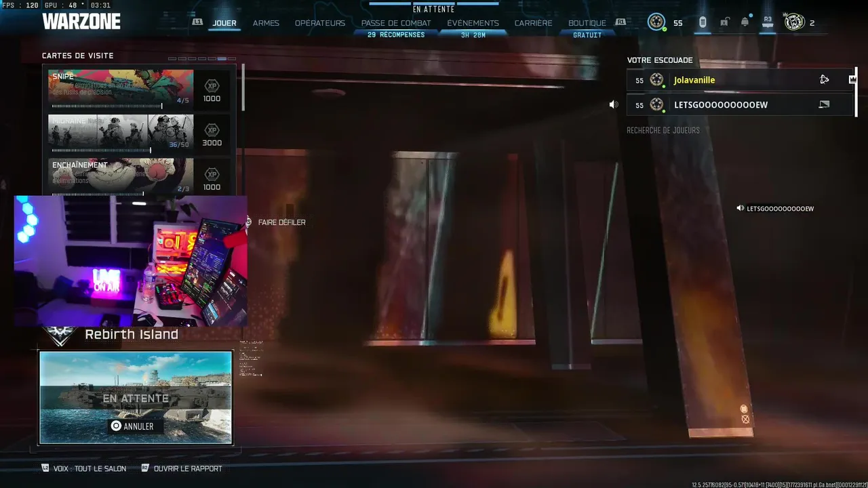The image size is (868, 488).
Task: Click the squad panel scrollbar
Action: coord(856,91)
